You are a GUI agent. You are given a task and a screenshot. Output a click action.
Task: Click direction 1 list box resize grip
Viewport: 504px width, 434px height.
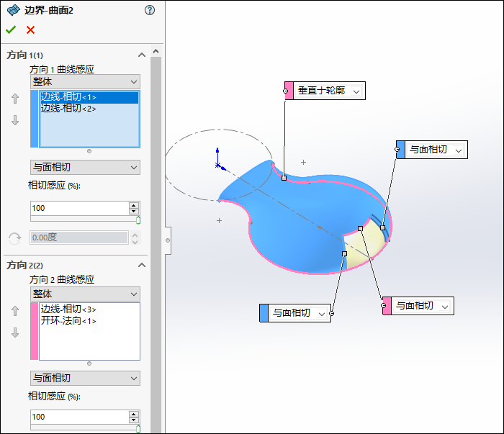point(89,151)
